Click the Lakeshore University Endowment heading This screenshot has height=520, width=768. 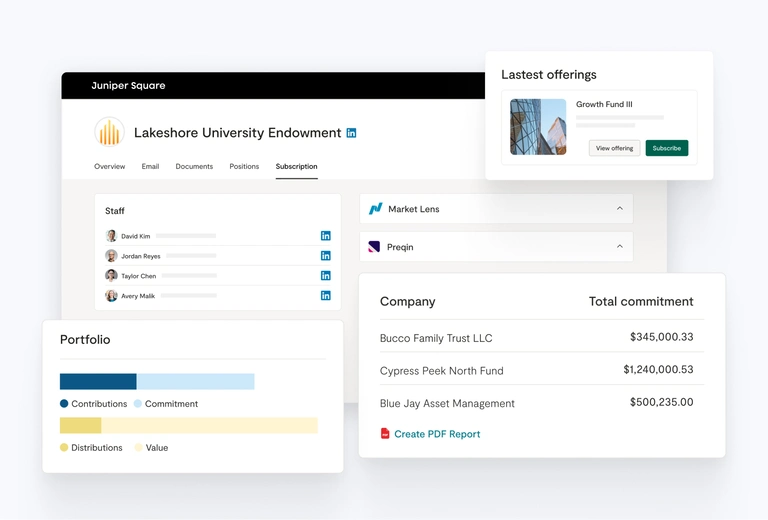(238, 133)
